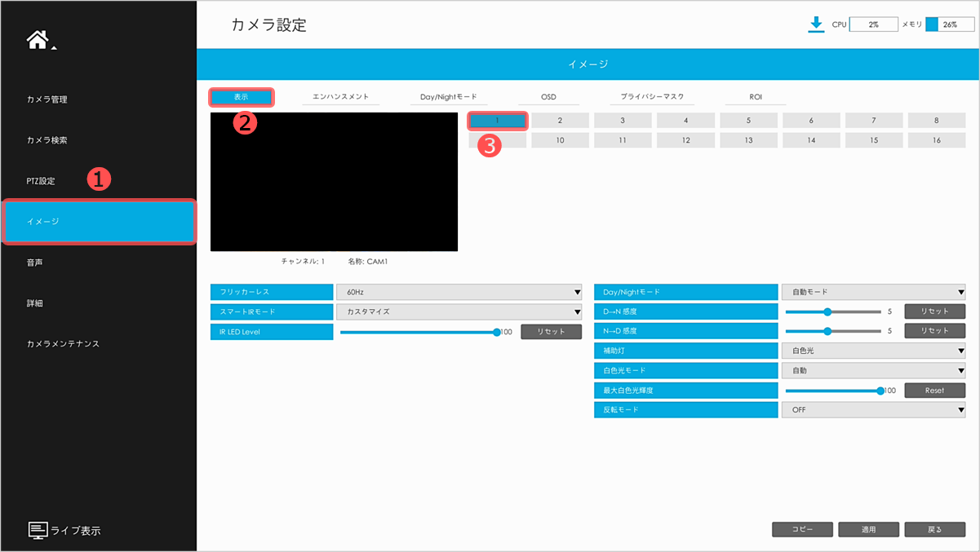Click the live view monitor icon

click(38, 530)
